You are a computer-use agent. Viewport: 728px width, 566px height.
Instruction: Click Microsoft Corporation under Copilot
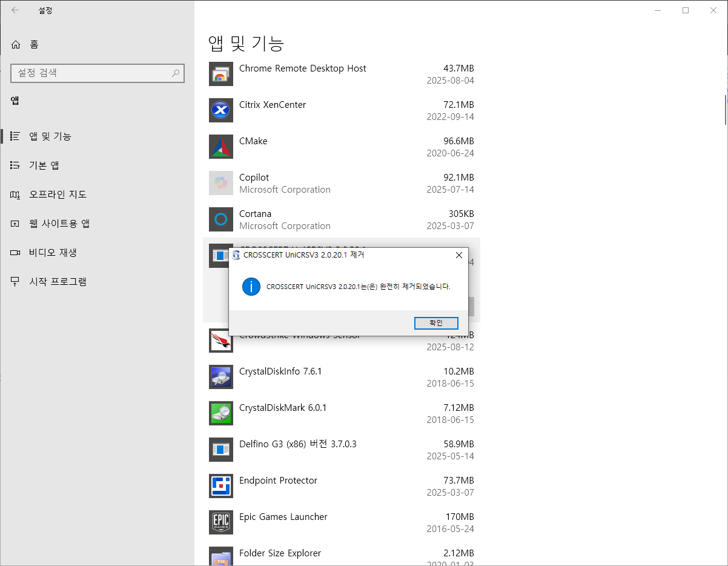pos(285,190)
